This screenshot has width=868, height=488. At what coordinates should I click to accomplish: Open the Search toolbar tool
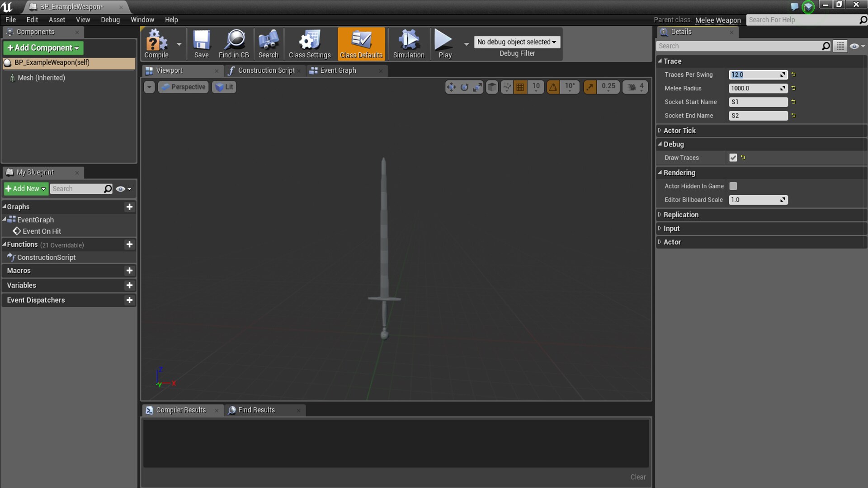(x=268, y=44)
